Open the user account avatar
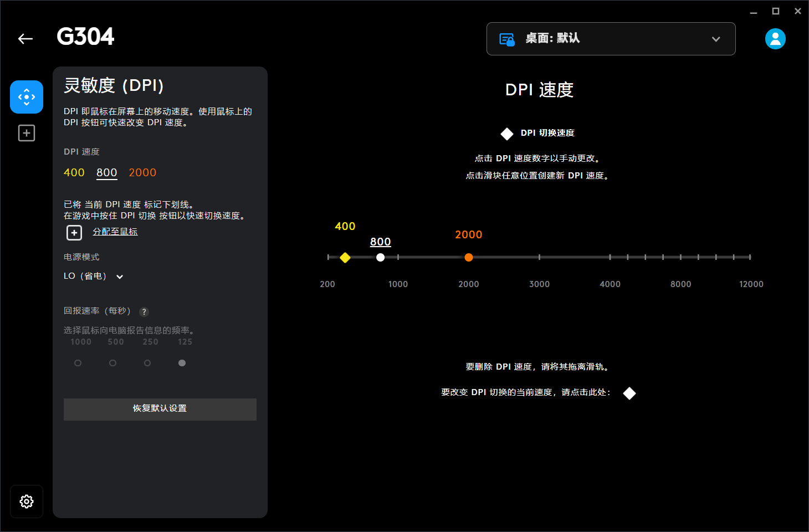This screenshot has height=532, width=809. [775, 39]
